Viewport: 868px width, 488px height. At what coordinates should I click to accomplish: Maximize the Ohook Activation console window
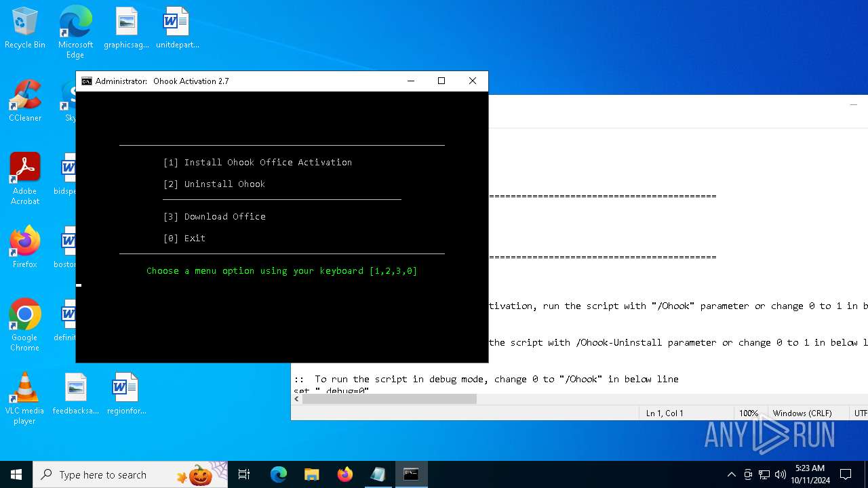[441, 81]
